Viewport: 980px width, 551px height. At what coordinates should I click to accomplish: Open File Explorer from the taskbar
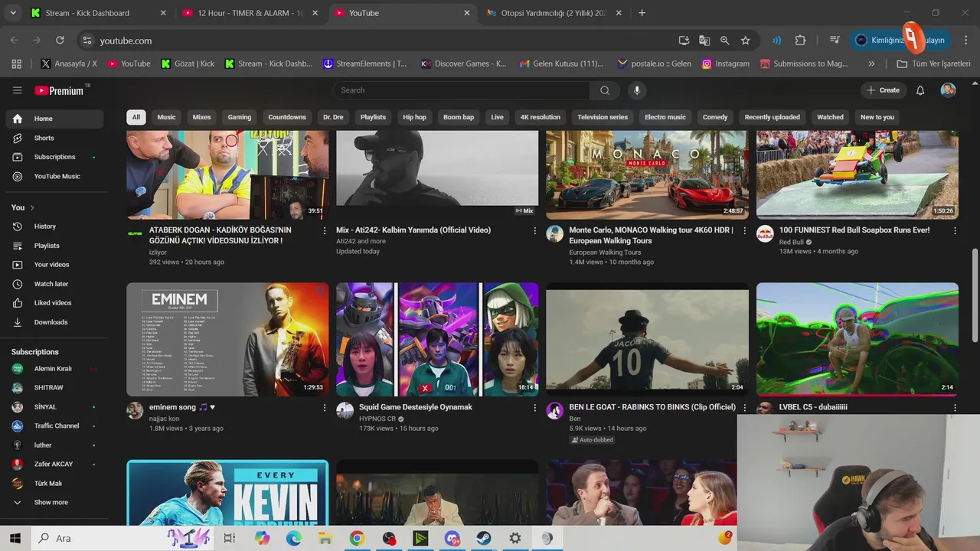[x=325, y=539]
